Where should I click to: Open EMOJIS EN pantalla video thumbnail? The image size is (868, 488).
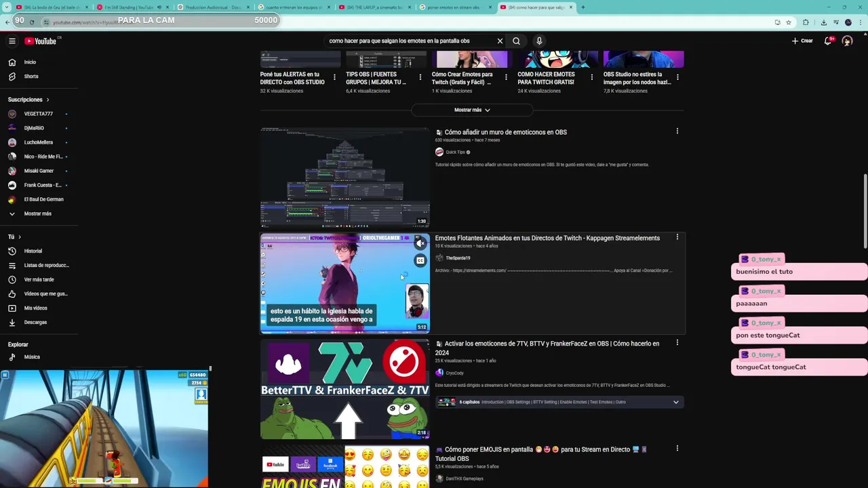tap(344, 466)
